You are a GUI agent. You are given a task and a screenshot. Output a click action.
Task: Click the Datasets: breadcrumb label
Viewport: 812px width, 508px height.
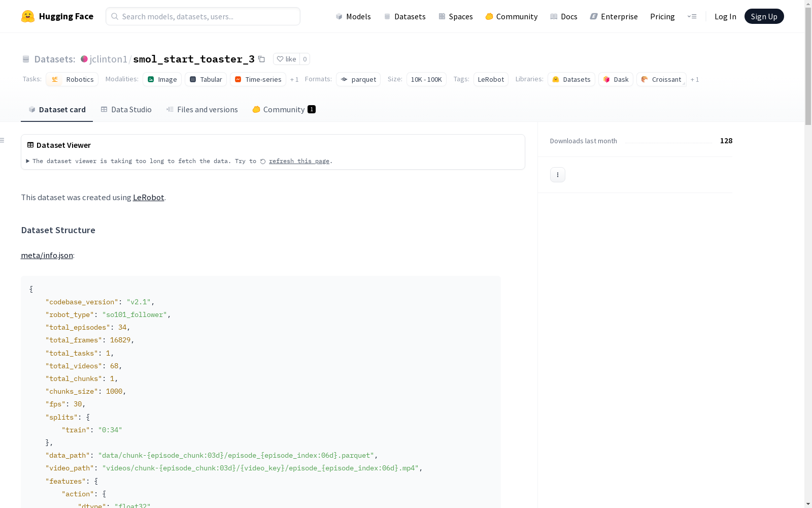pyautogui.click(x=55, y=59)
